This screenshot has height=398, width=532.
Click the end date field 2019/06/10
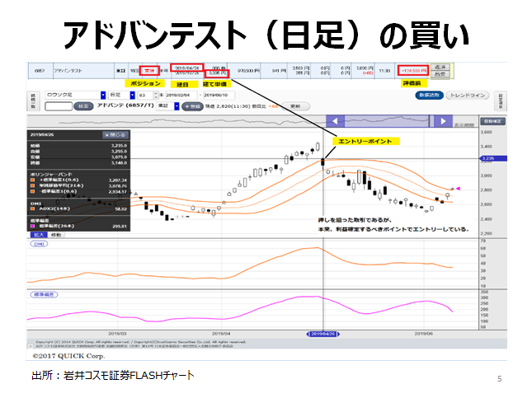tap(219, 96)
